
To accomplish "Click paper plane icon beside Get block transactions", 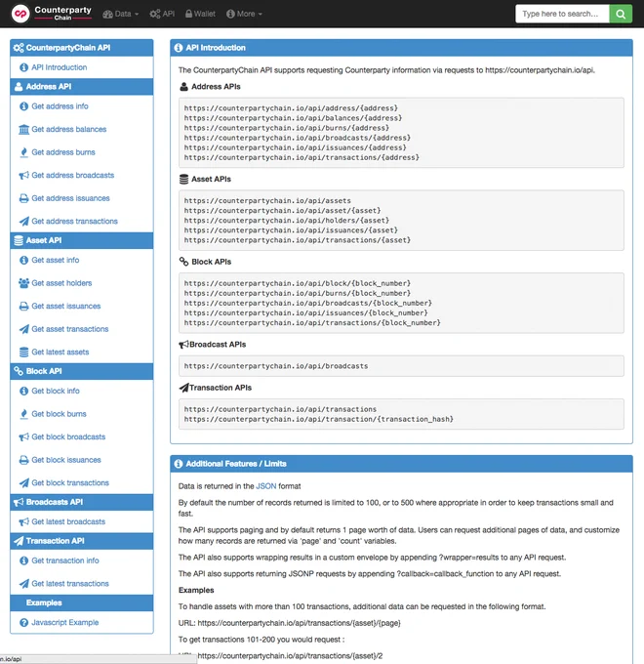I will (24, 482).
